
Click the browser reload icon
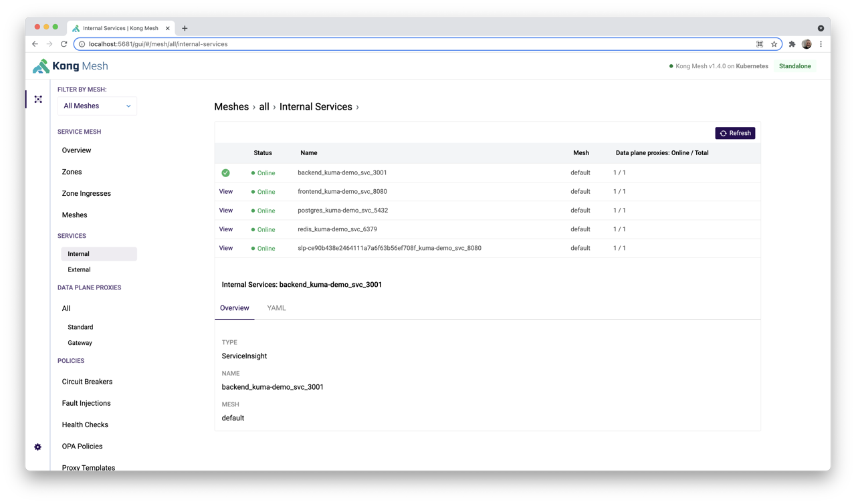click(x=64, y=44)
